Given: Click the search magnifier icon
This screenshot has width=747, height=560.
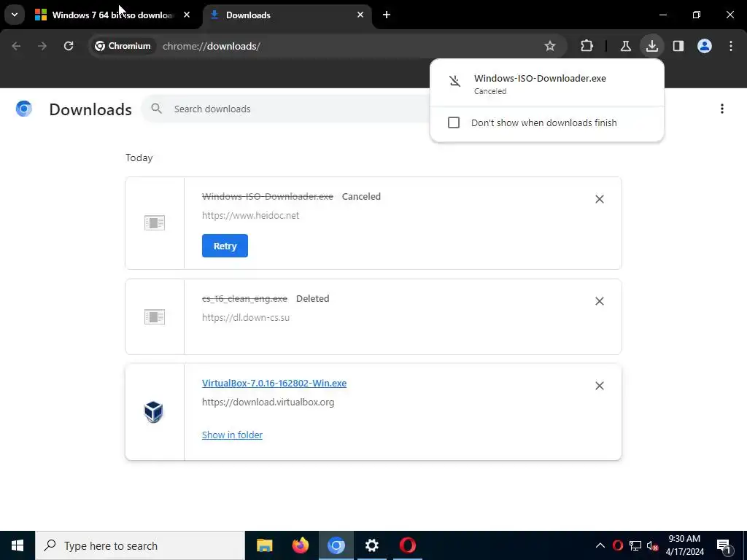Looking at the screenshot, I should 156,109.
